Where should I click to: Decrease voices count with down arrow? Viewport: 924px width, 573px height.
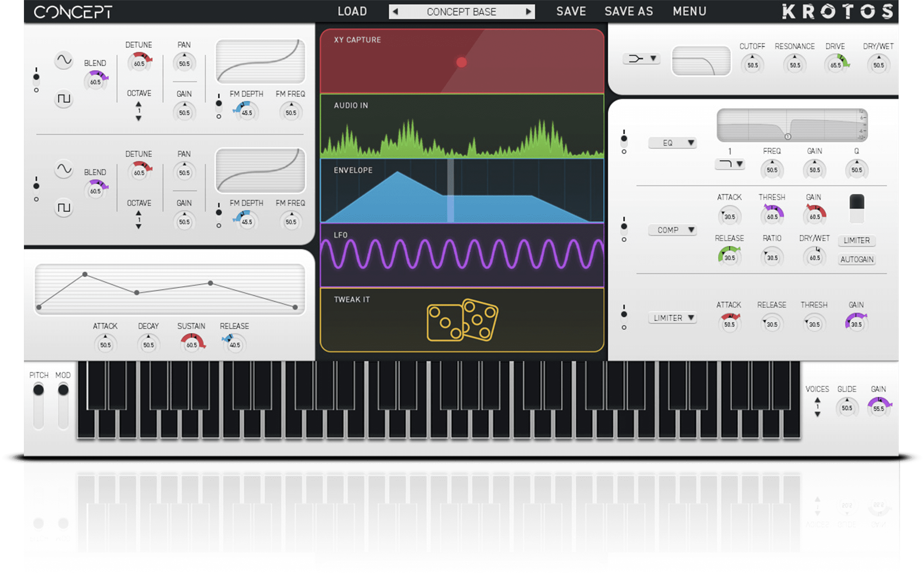pos(818,414)
